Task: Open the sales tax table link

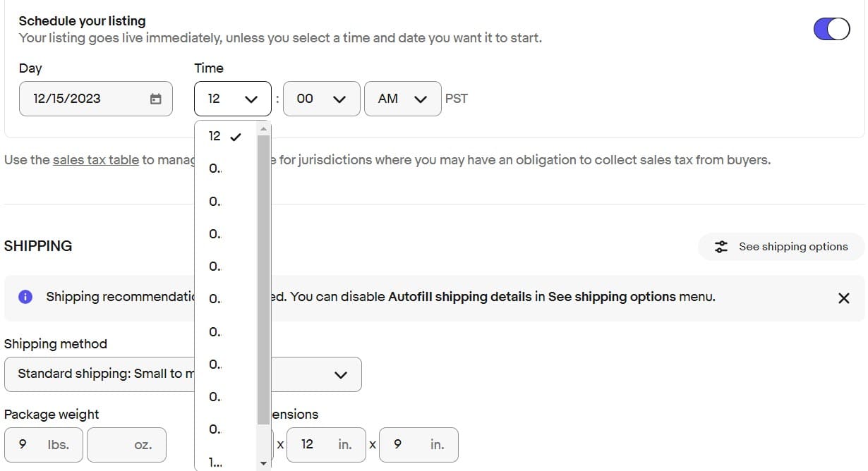Action: point(96,160)
